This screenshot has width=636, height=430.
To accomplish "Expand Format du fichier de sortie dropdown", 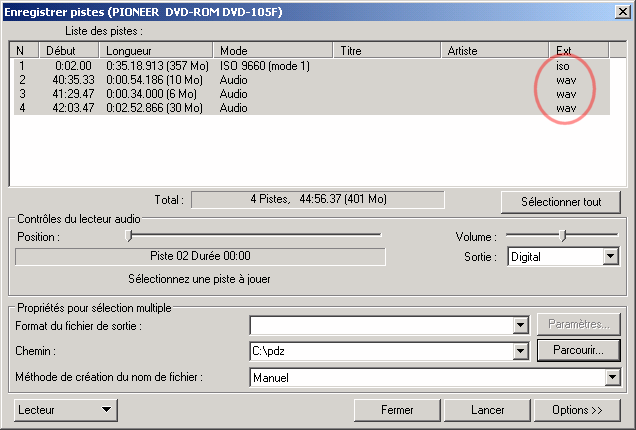I will pyautogui.click(x=519, y=325).
